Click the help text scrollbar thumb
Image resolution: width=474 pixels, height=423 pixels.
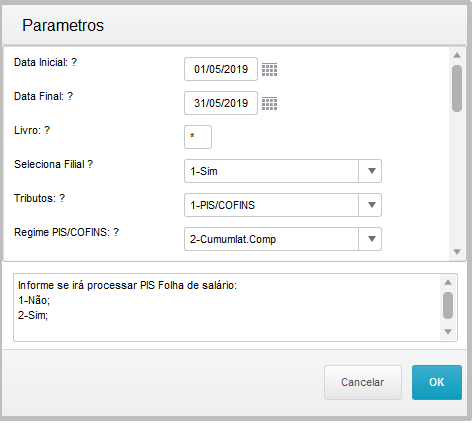448,306
